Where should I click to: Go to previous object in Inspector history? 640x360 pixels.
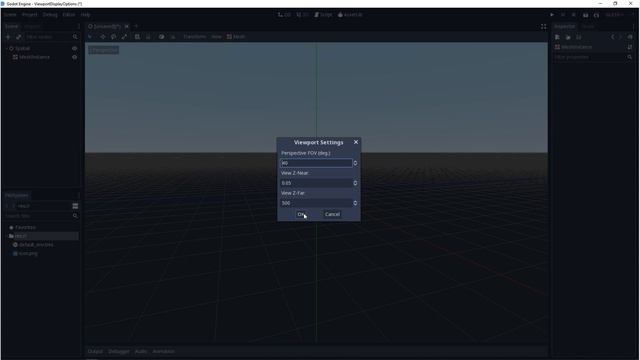(613, 37)
